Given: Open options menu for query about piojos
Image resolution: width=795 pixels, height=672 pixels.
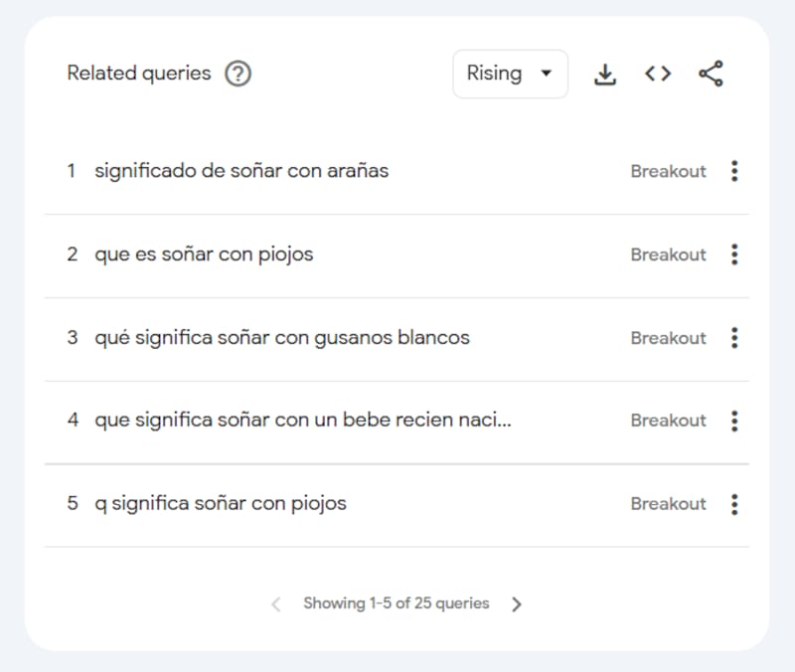Looking at the screenshot, I should coord(734,254).
